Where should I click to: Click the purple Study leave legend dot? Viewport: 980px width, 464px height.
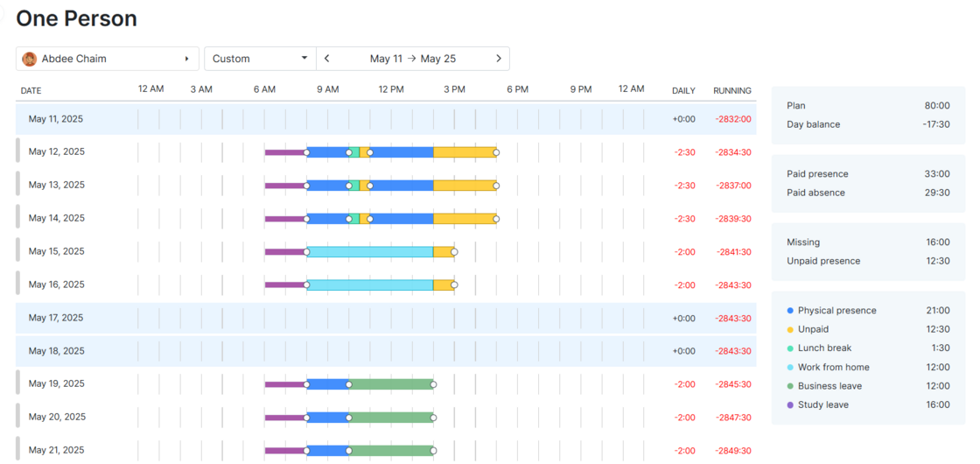click(x=790, y=405)
